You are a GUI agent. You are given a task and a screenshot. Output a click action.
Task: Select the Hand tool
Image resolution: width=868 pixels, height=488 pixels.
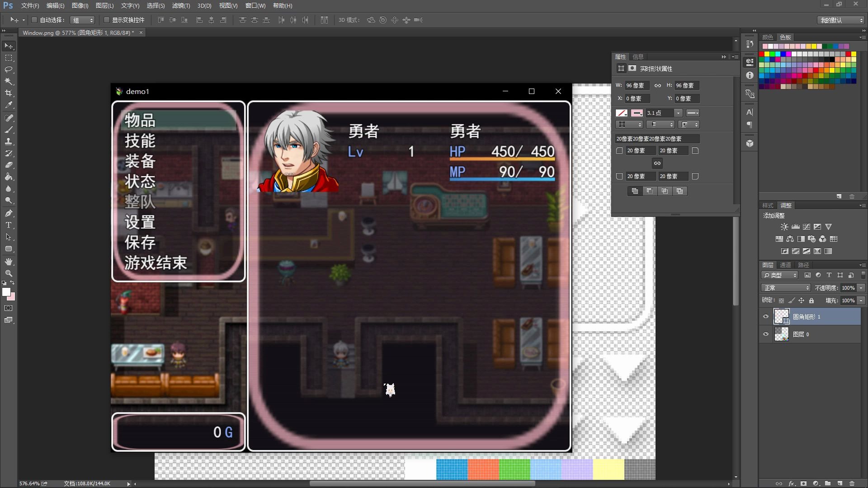(x=9, y=262)
